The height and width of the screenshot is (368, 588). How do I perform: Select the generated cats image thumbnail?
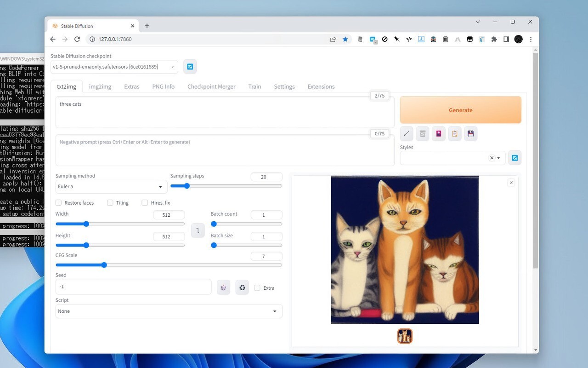pos(404,336)
